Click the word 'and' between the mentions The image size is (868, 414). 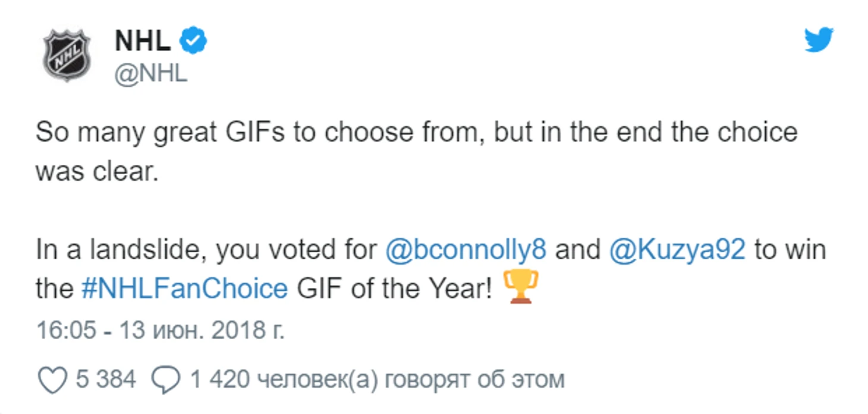[577, 250]
